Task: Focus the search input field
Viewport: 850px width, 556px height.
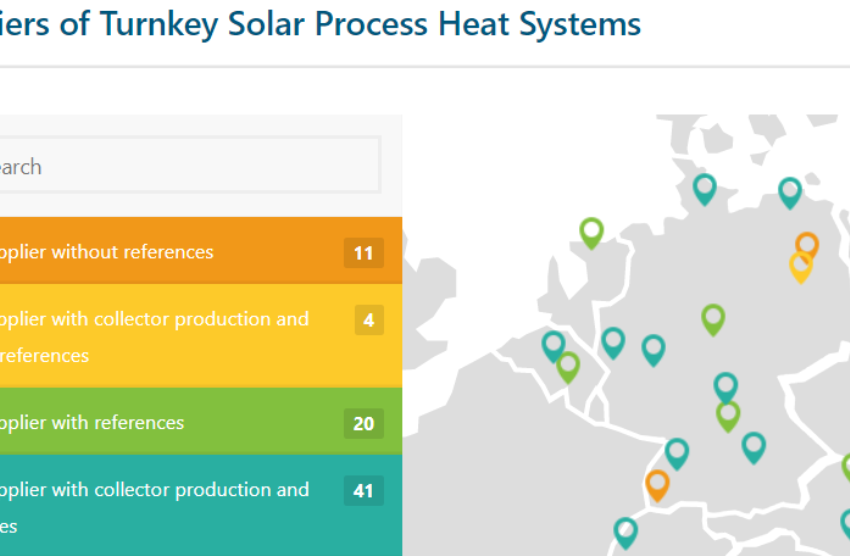Action: 189,165
